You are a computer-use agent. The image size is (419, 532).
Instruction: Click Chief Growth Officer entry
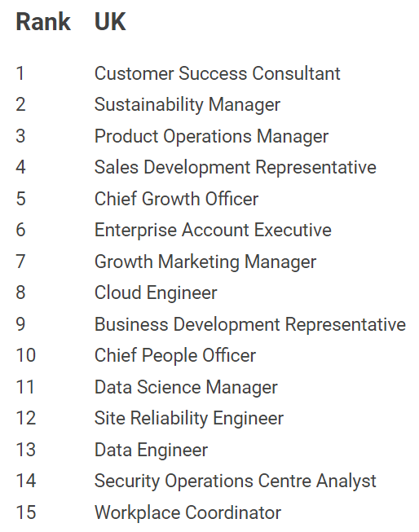tap(177, 199)
